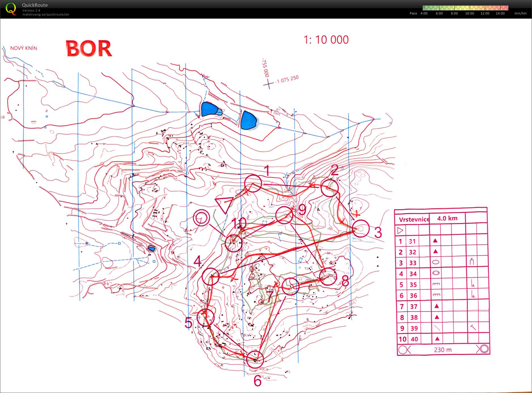Click control circle 4 on the map
The height and width of the screenshot is (393, 532).
[210, 276]
